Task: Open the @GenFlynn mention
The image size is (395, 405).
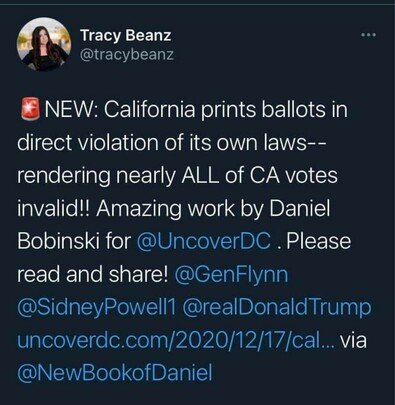Action: point(231,274)
